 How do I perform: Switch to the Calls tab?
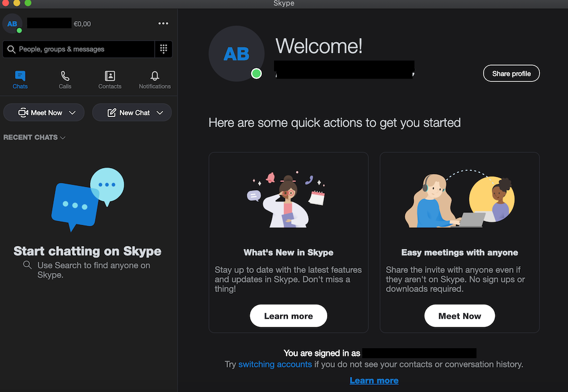click(x=65, y=80)
